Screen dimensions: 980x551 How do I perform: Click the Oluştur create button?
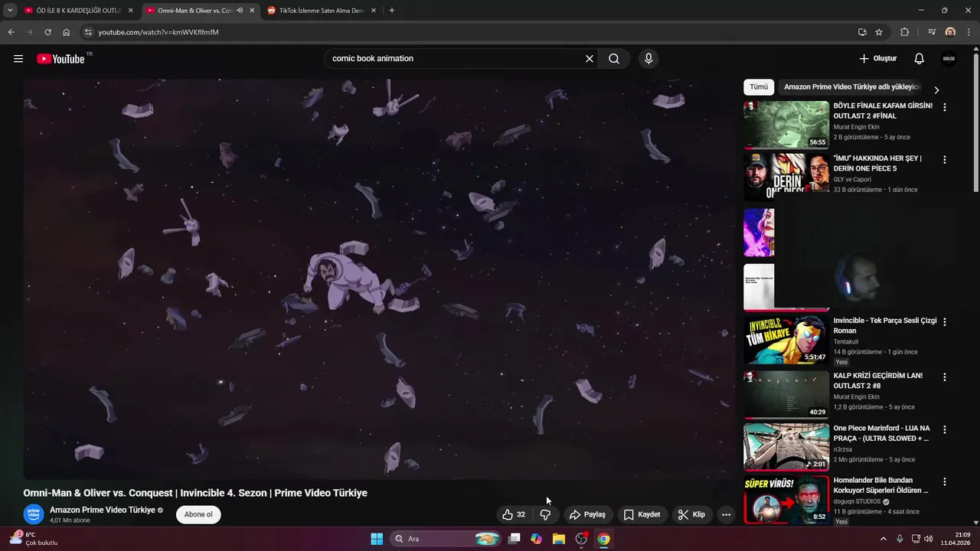[877, 59]
